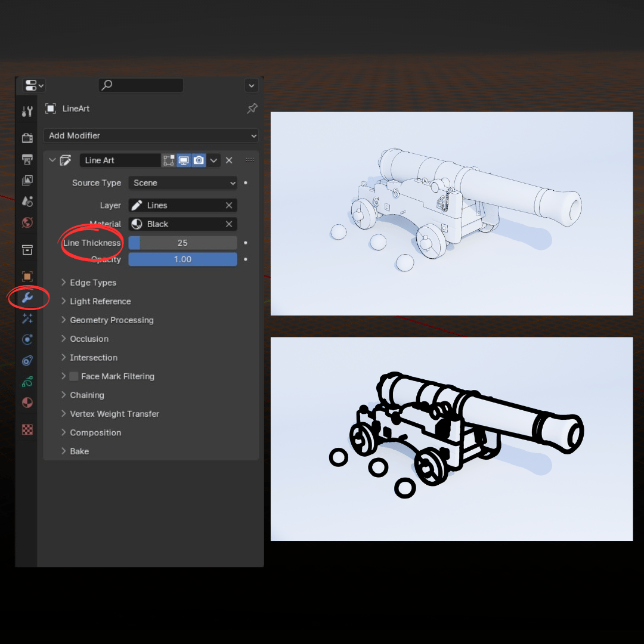Toggle modifier display in render

pos(199,160)
